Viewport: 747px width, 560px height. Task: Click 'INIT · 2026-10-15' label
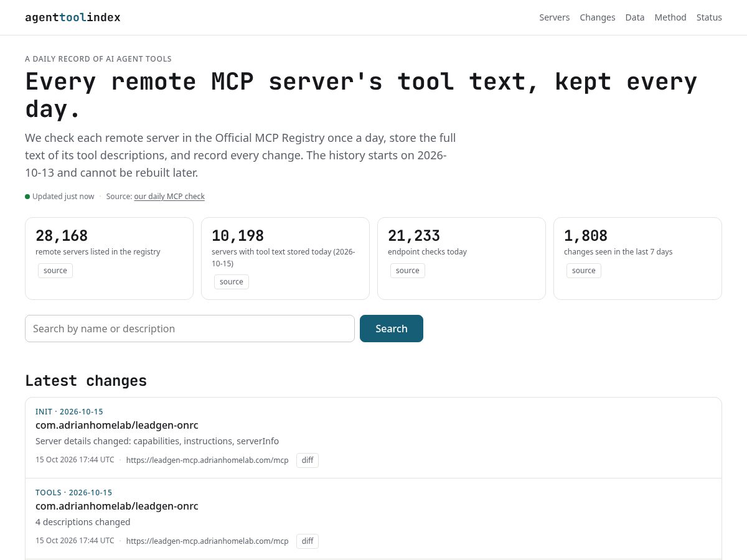tap(69, 412)
